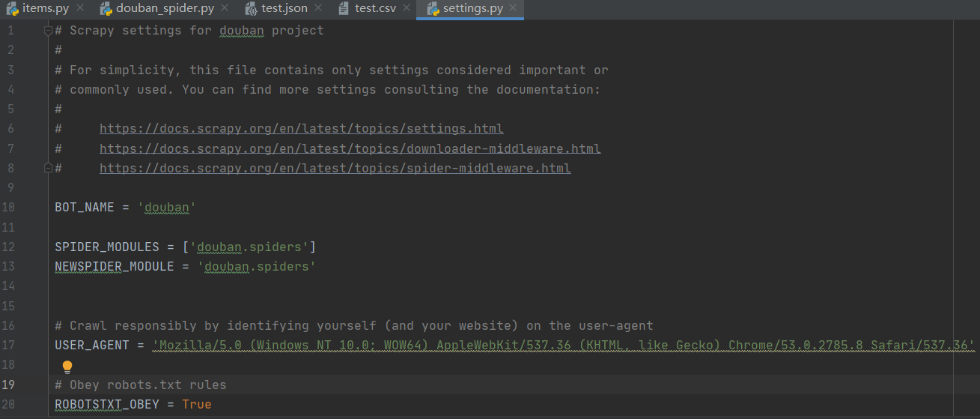980x419 pixels.
Task: Click the True value of ROBOTSTXT_OBEY
Action: coord(197,404)
